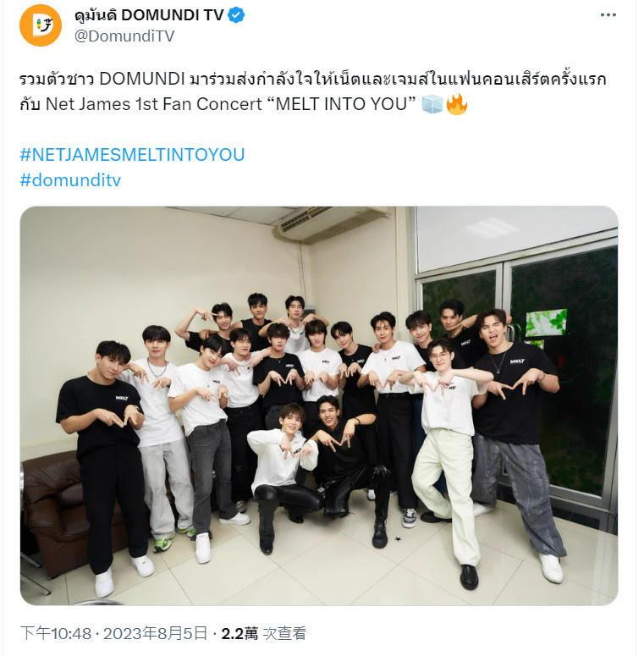Open the @DomundiTV handle link

[124, 36]
